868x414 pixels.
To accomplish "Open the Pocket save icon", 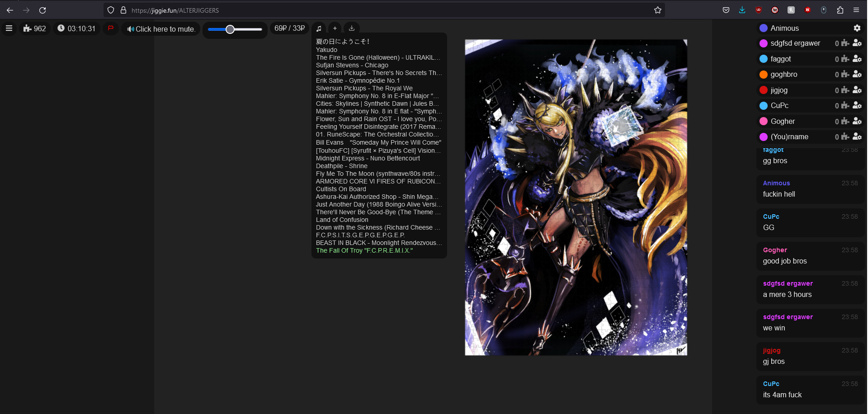I will [726, 10].
